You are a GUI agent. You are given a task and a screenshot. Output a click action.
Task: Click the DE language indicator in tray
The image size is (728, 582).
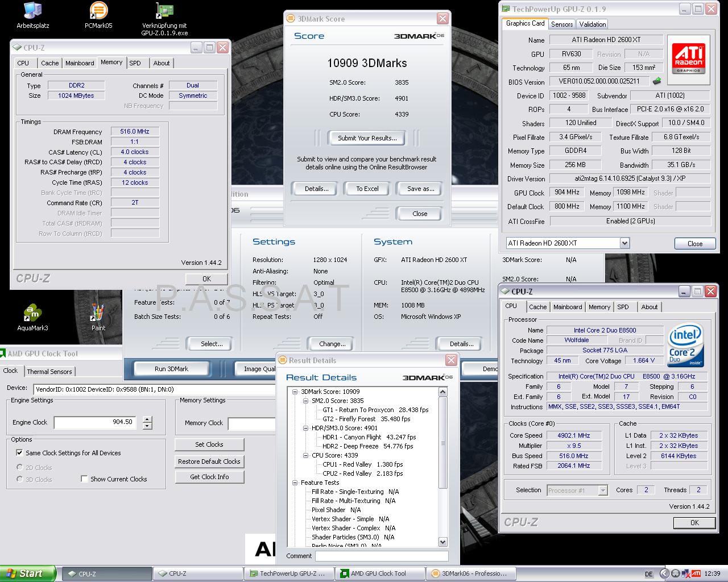click(650, 574)
